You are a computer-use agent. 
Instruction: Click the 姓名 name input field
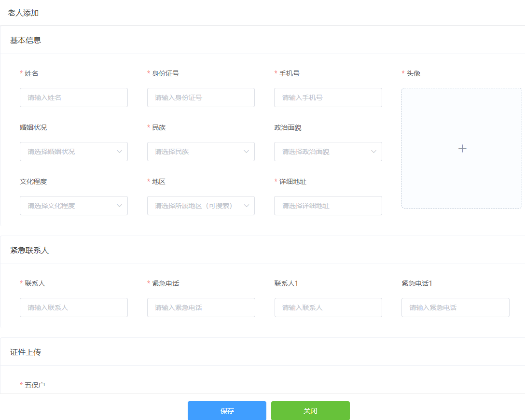pyautogui.click(x=73, y=98)
